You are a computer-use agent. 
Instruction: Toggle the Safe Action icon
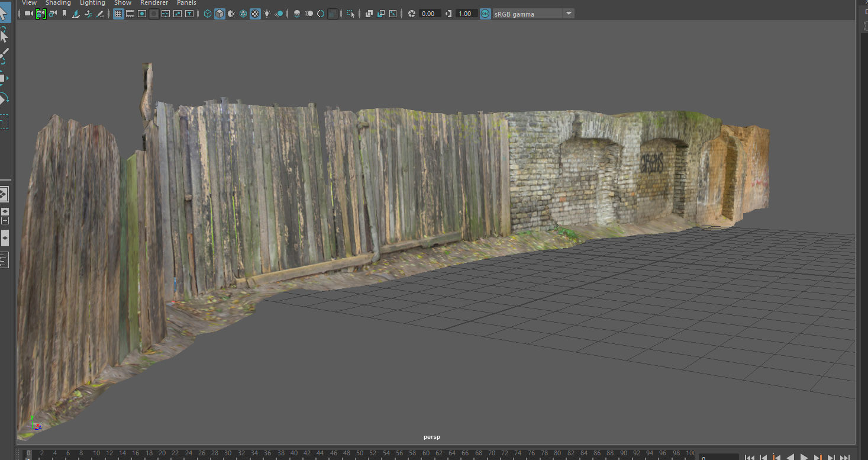click(x=177, y=14)
